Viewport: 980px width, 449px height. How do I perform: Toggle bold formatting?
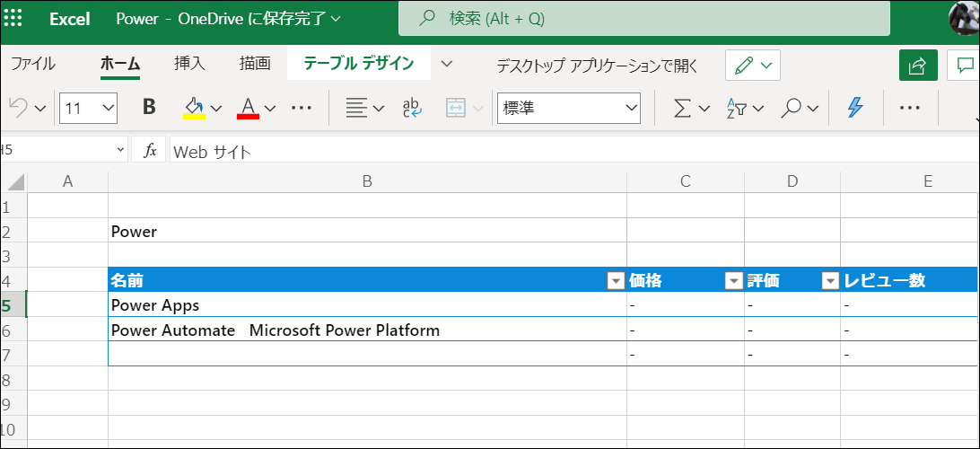pos(149,107)
